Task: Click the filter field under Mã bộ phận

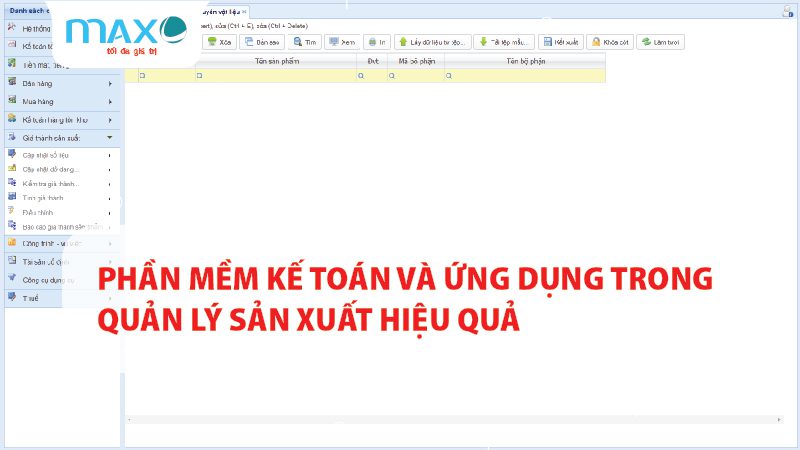Action: click(416, 76)
